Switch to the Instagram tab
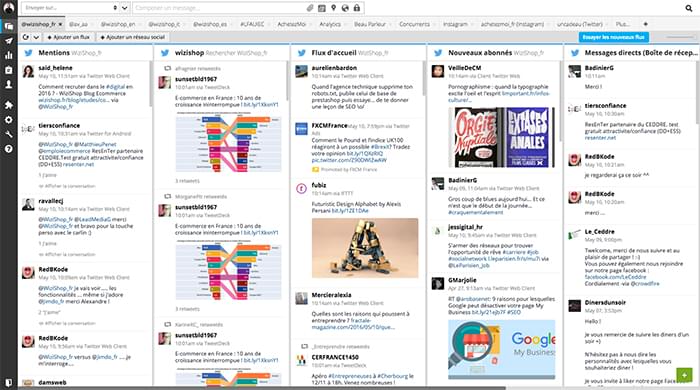This screenshot has height=390, width=700. 455,24
